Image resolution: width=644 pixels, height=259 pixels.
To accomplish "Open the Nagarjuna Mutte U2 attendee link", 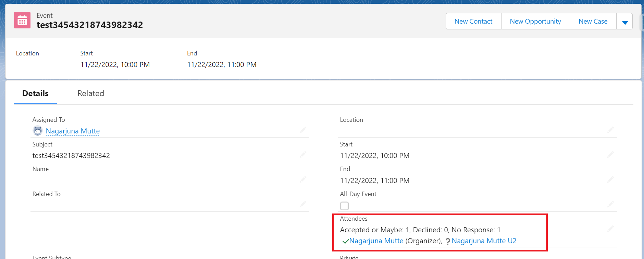I will (484, 241).
